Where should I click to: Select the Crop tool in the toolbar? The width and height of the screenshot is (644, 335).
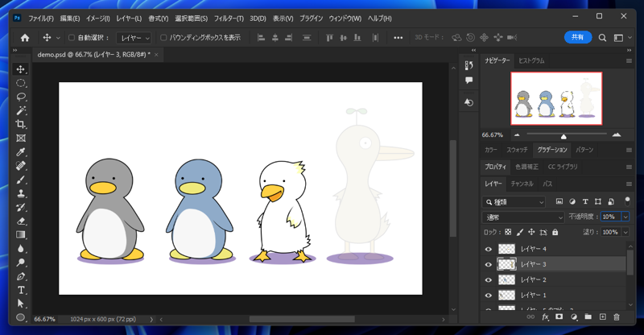pyautogui.click(x=21, y=124)
